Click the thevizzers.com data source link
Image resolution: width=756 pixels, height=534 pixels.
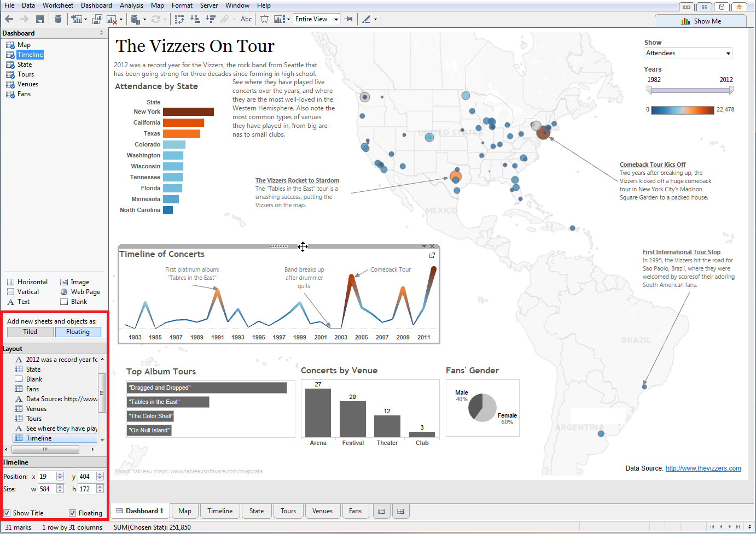click(703, 468)
